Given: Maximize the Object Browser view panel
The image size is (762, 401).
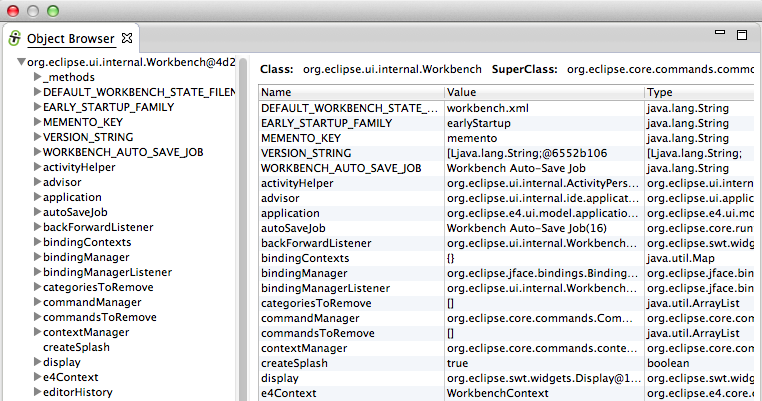Looking at the screenshot, I should 741,35.
